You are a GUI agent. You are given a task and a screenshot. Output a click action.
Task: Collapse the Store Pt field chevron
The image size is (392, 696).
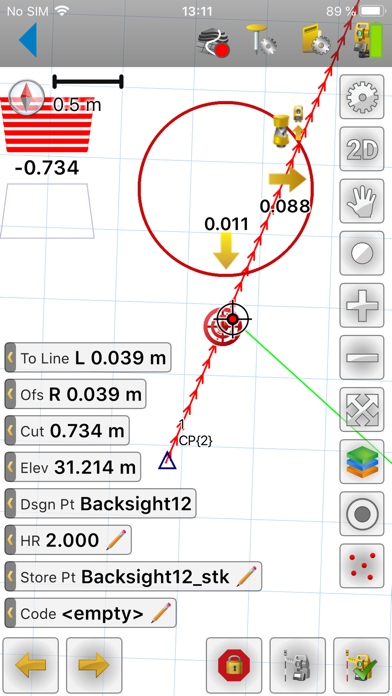[10, 577]
